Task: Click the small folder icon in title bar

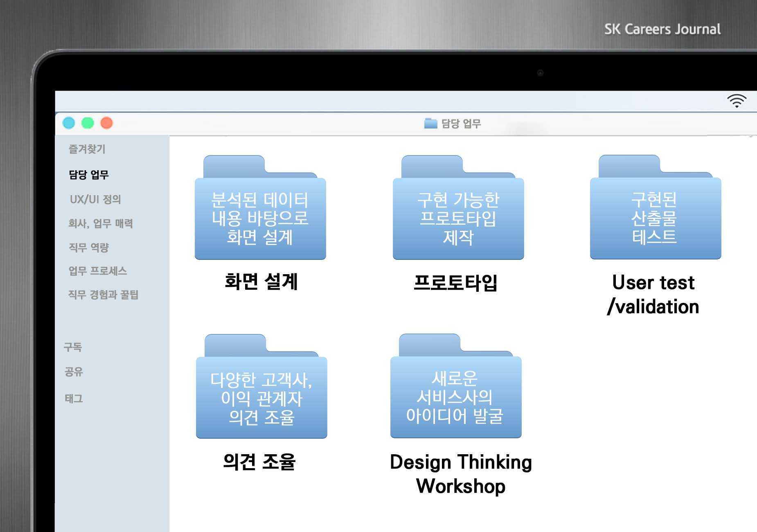Action: click(431, 123)
